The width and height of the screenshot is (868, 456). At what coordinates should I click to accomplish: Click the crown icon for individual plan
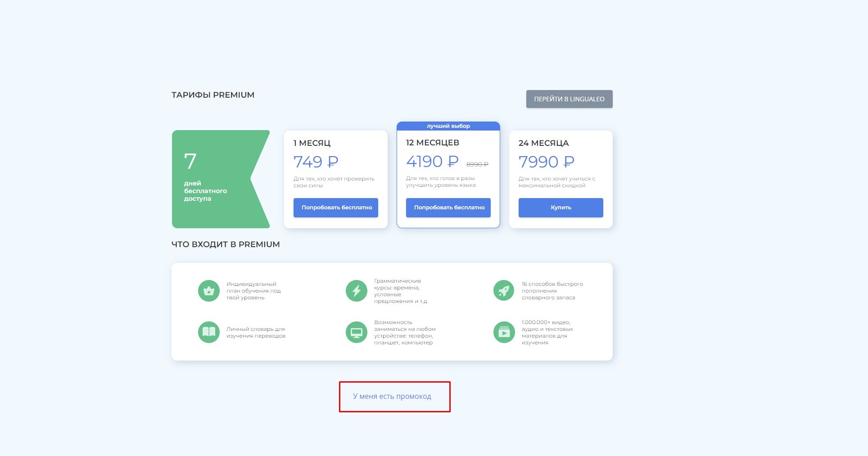[209, 291]
